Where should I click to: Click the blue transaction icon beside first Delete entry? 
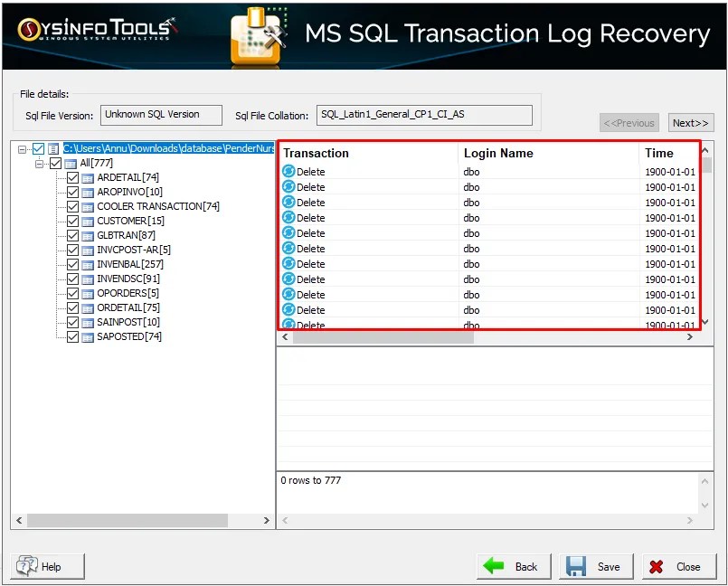[x=288, y=172]
